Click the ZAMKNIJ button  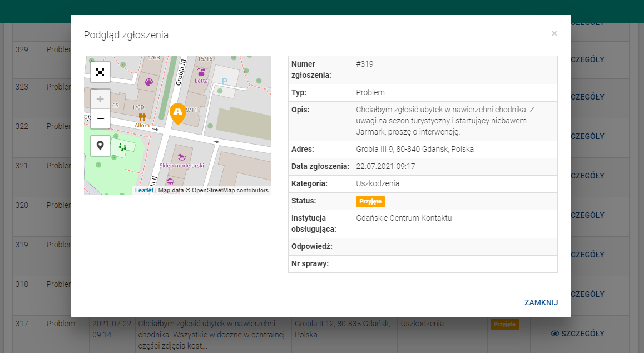[541, 302]
